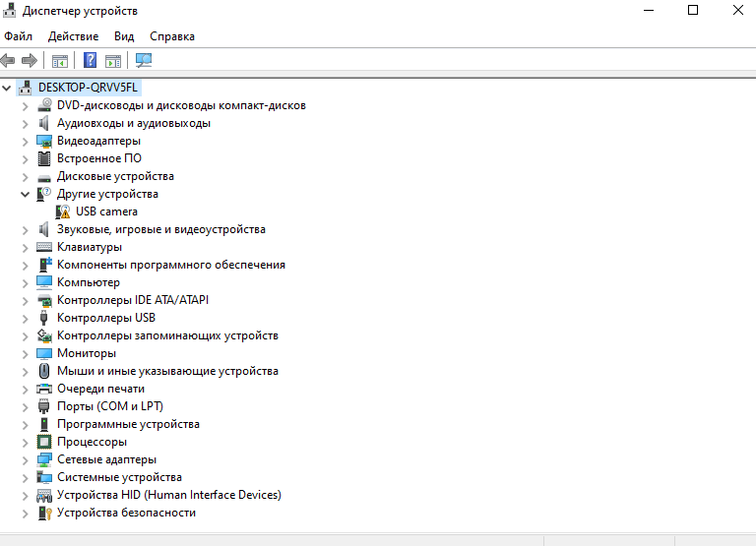The width and height of the screenshot is (756, 546).
Task: Click the Контроллеры USB plug icon
Action: point(44,318)
